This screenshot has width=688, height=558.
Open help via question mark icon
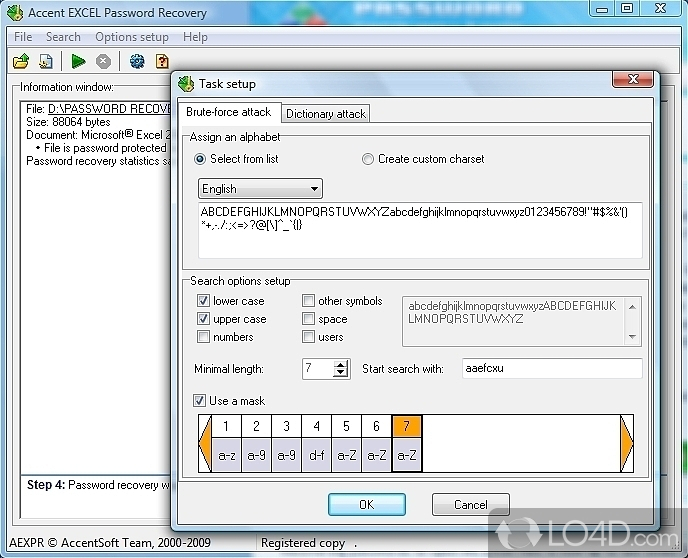162,61
